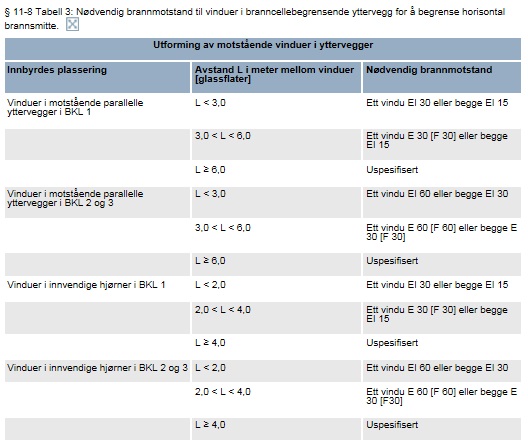Viewport: 528px width, 445px height.
Task: Select the table title 'Utforming av motstående vinduer i yttervegger'
Action: click(x=263, y=45)
